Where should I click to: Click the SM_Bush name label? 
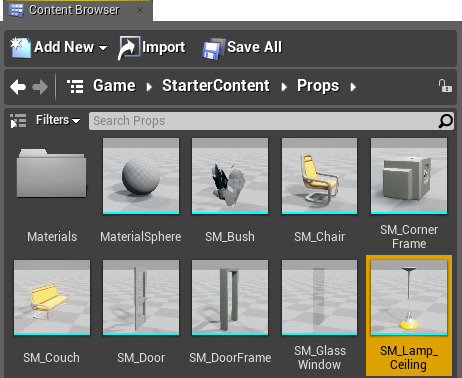pos(230,237)
